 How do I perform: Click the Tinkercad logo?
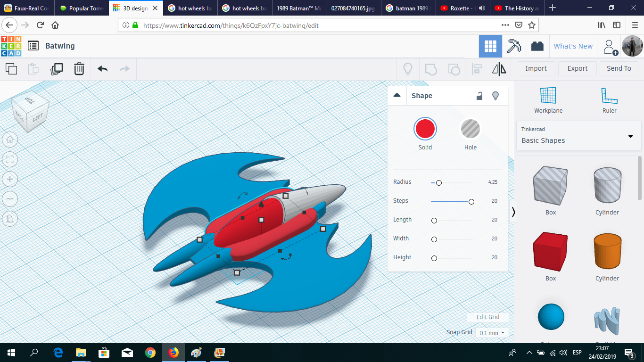coord(11,46)
